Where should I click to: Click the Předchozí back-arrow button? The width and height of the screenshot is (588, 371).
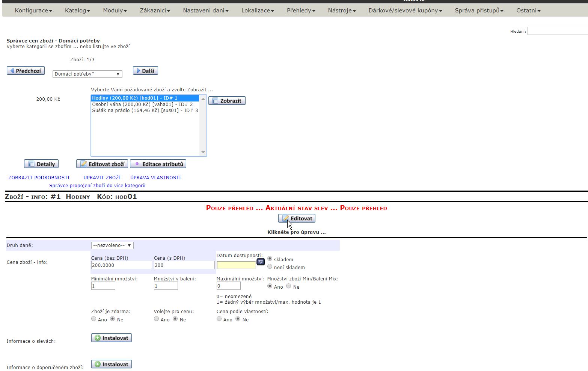click(x=26, y=71)
